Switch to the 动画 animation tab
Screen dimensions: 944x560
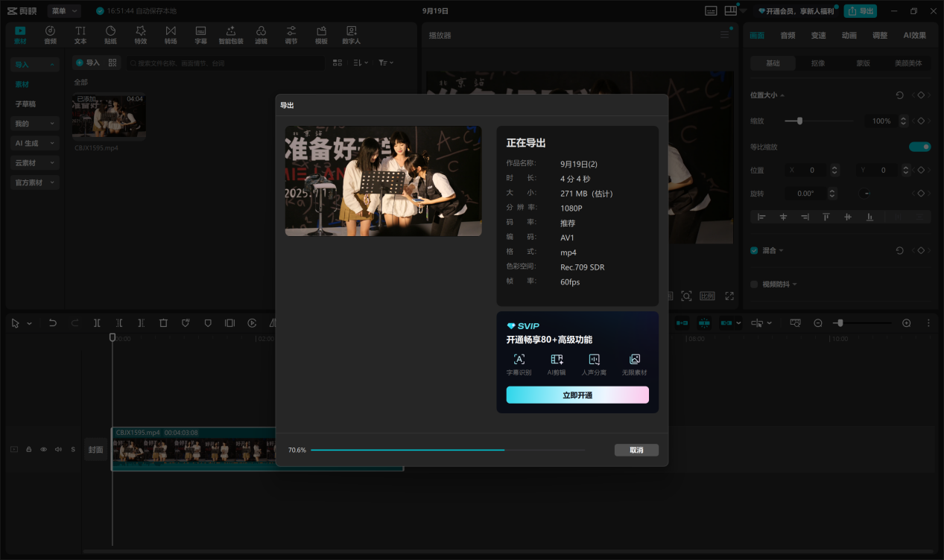pyautogui.click(x=849, y=36)
